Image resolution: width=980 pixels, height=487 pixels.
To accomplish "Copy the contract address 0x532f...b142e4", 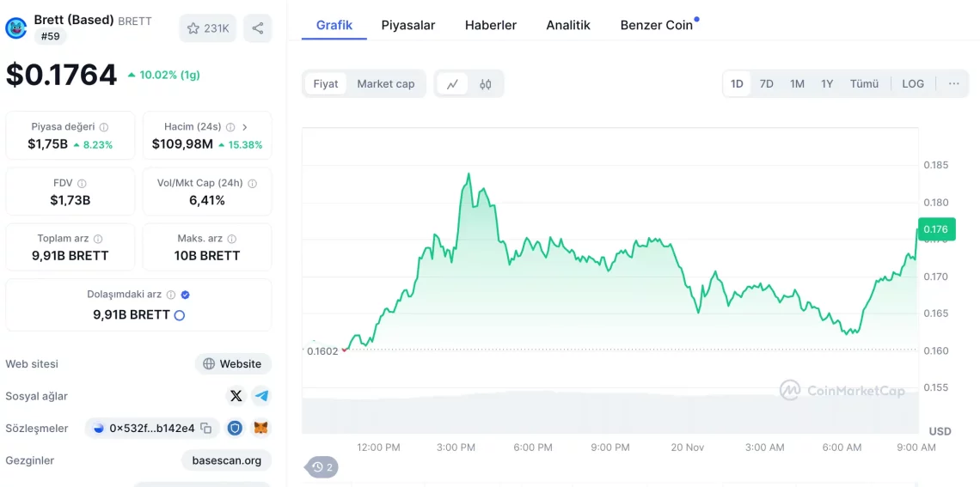I will [x=206, y=428].
